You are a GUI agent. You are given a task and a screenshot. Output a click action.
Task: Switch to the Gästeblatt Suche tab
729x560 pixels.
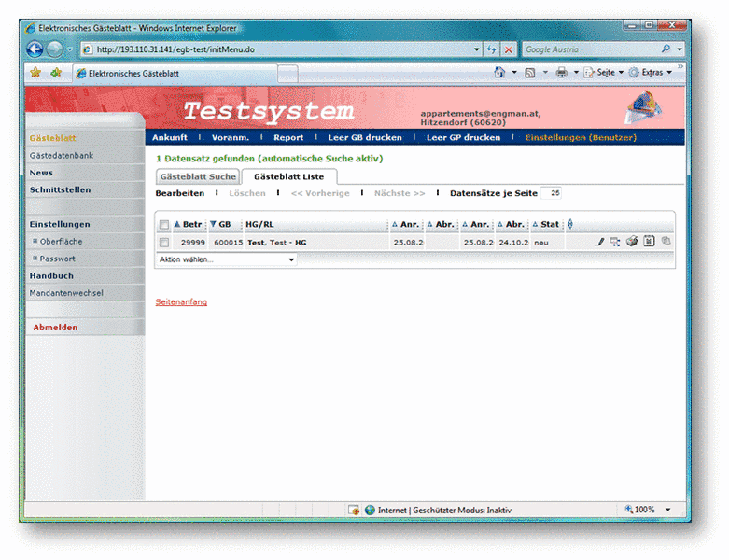[x=197, y=176]
